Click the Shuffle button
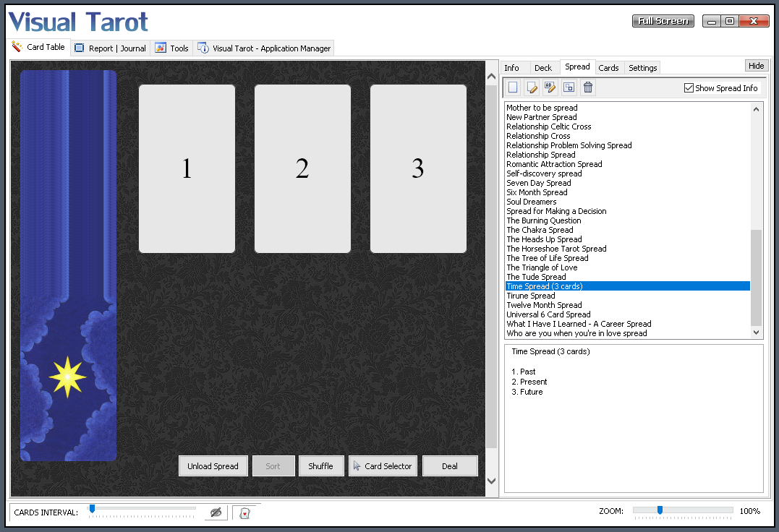Screen dimensions: 779x532 click(x=321, y=466)
